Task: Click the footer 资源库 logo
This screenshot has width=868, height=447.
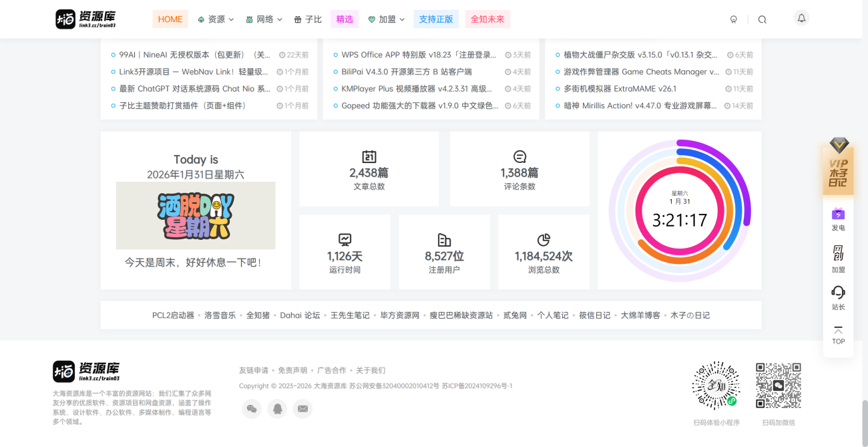Action: [x=86, y=371]
